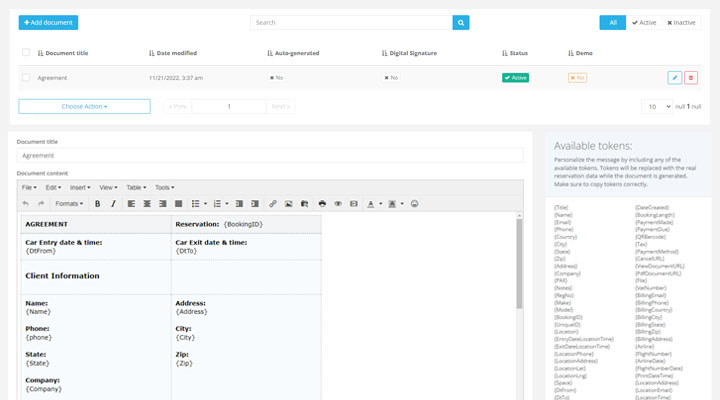Edit the Agreement row with pencil icon

(675, 78)
